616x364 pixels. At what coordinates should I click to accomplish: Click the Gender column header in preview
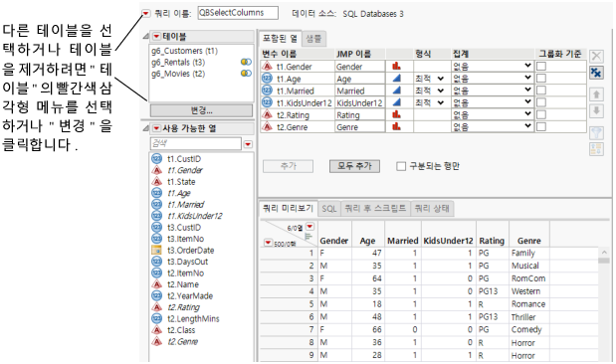334,241
